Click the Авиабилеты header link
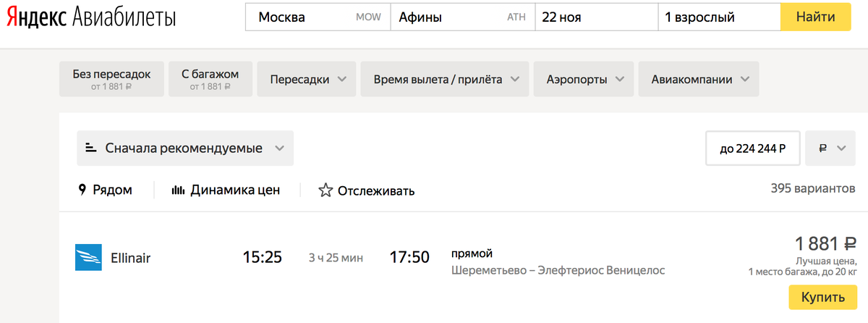868x323 pixels. [124, 17]
